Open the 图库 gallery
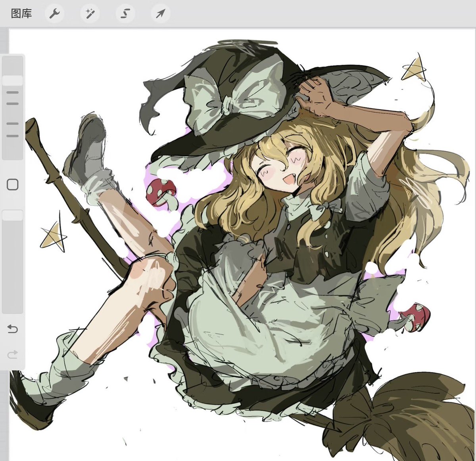 21,14
